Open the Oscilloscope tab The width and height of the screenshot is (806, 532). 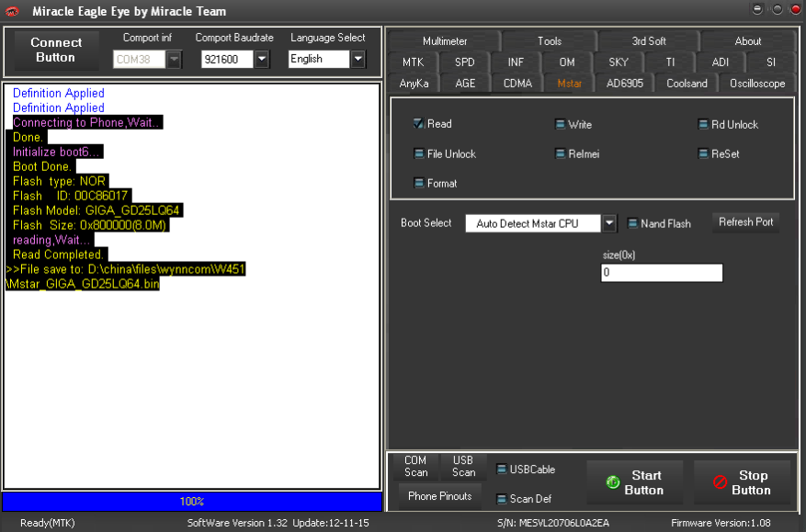(x=757, y=84)
